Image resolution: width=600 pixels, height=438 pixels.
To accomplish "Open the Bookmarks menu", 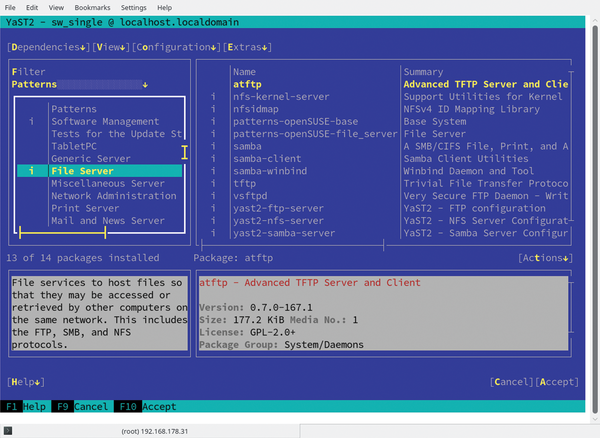I will click(92, 8).
